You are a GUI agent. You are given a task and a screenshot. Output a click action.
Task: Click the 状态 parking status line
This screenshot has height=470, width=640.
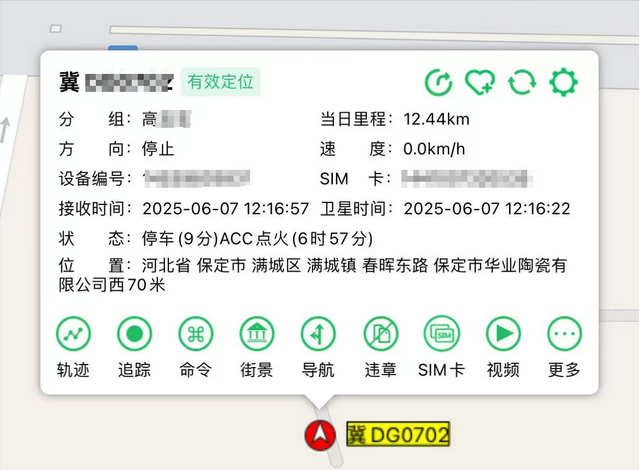[x=258, y=239]
